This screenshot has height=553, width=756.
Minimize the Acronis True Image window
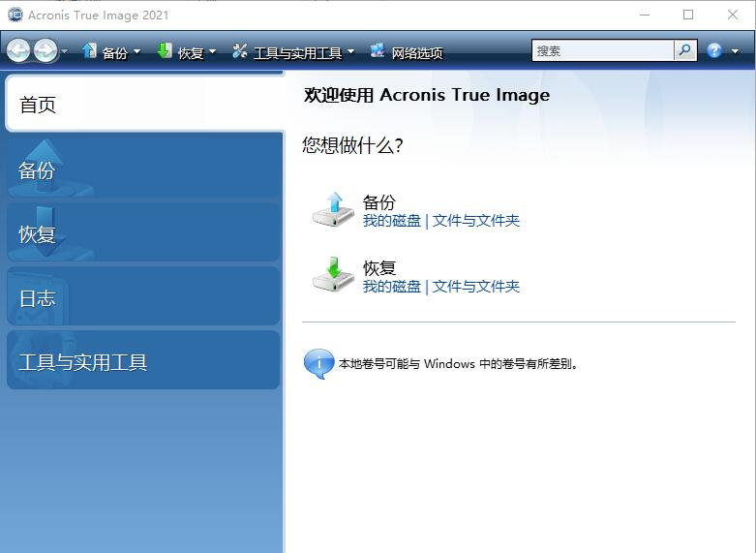(644, 15)
